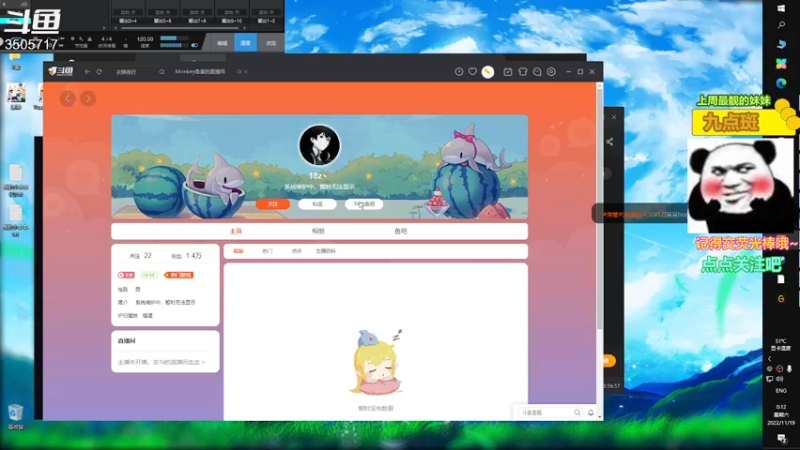Open the Recycle Bin desktop icon
Screen dimensions: 800x450
point(15,416)
